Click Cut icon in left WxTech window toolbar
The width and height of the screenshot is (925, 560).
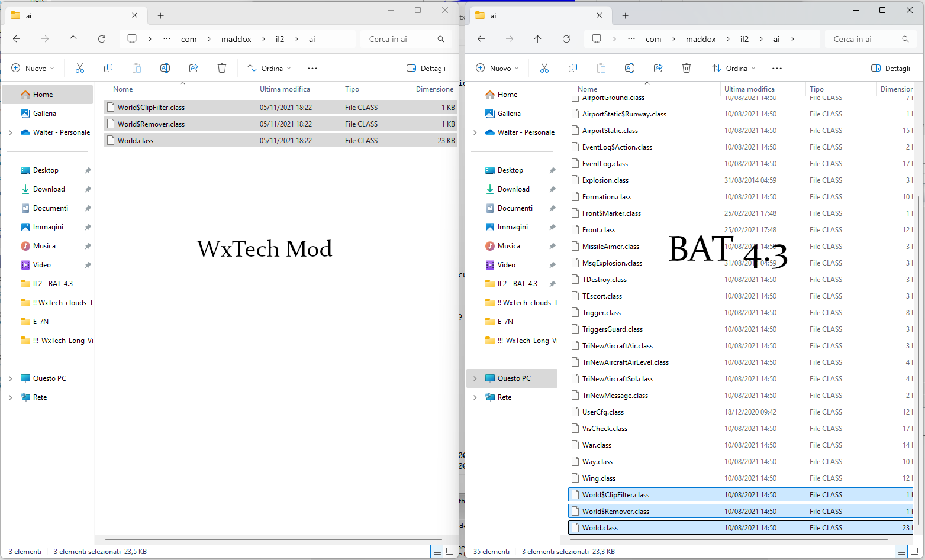point(80,68)
